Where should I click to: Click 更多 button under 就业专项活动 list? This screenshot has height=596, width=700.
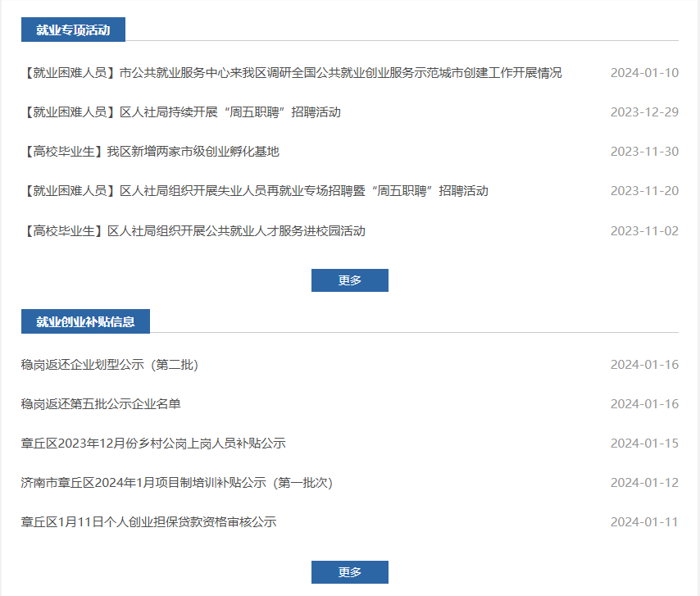pyautogui.click(x=349, y=280)
